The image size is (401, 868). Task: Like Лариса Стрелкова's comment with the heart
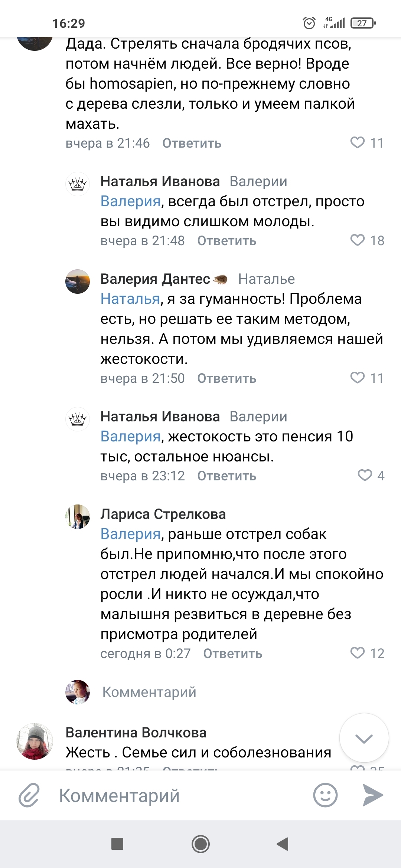(358, 653)
